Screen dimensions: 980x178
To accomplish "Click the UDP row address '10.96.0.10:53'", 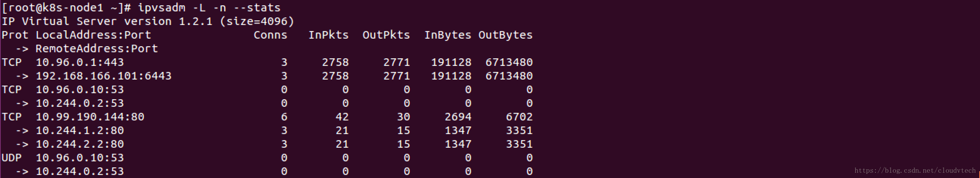I will [x=80, y=158].
